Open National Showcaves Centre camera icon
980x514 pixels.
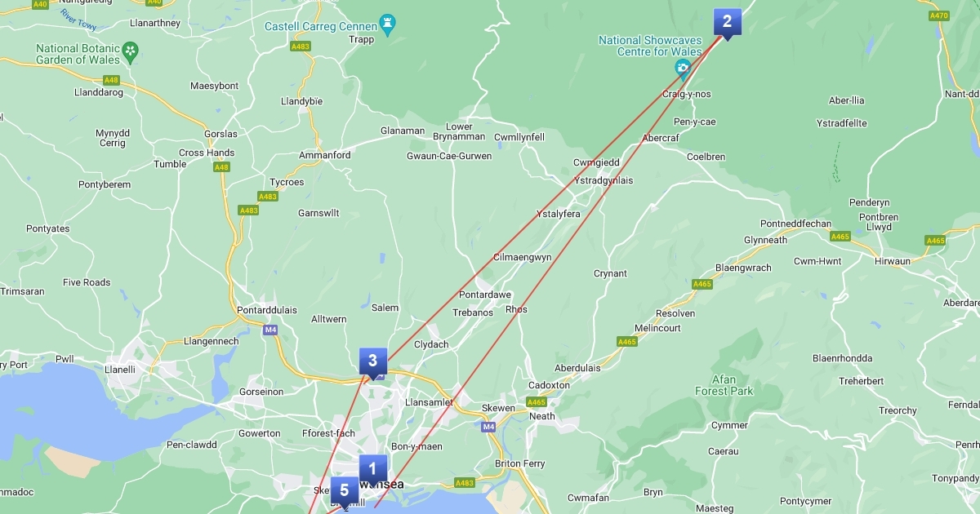click(682, 69)
